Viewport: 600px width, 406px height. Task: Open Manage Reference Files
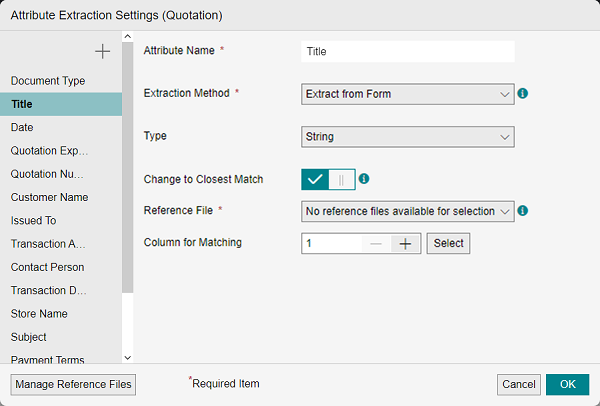[72, 384]
